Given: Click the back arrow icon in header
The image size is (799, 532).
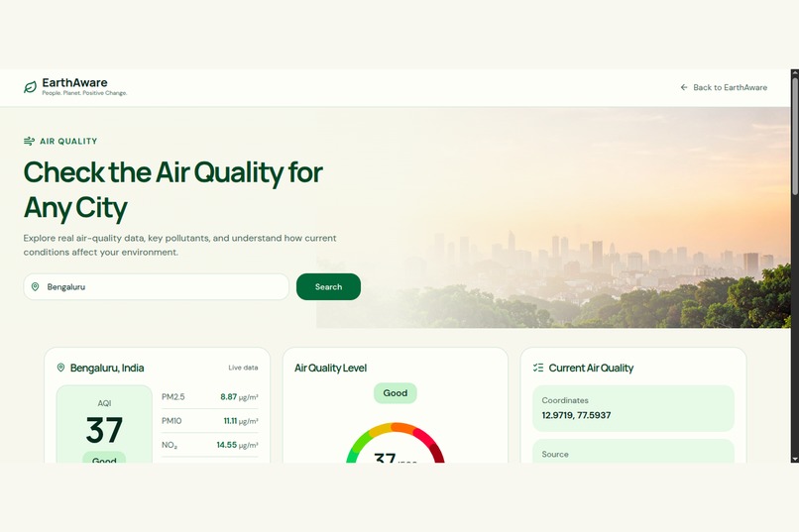Looking at the screenshot, I should 684,87.
